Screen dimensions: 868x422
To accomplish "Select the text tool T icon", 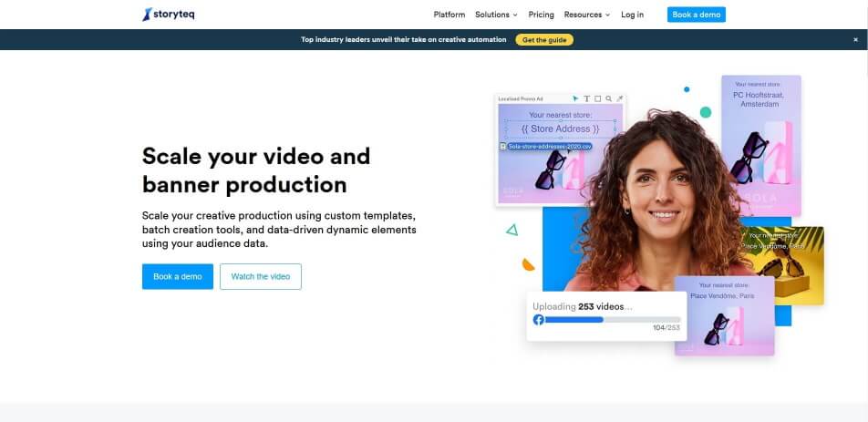I will click(587, 98).
